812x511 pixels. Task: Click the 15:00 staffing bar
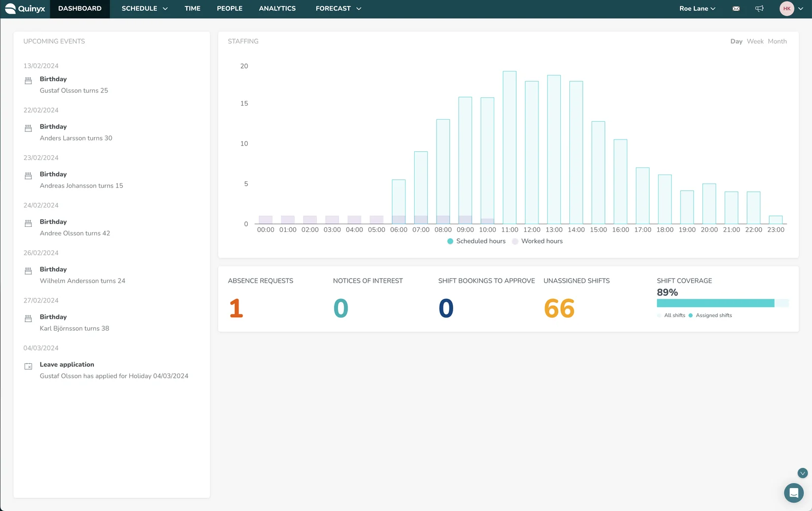[x=598, y=173]
